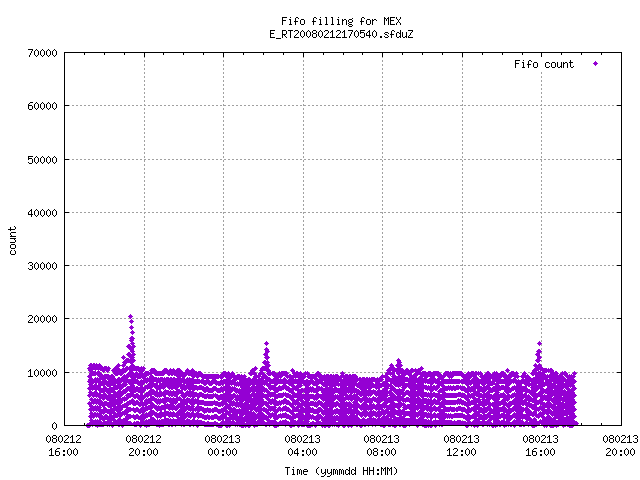The width and height of the screenshot is (640, 480).
Task: Click the 20:00 label under 080212
Action: [143, 452]
